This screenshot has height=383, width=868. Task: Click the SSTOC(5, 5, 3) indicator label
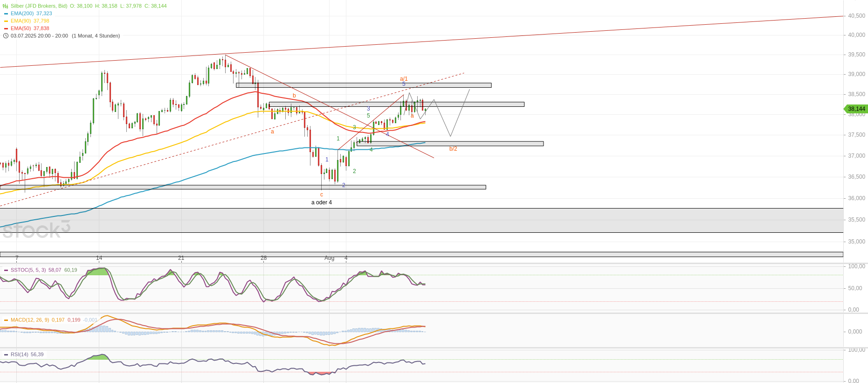28,270
